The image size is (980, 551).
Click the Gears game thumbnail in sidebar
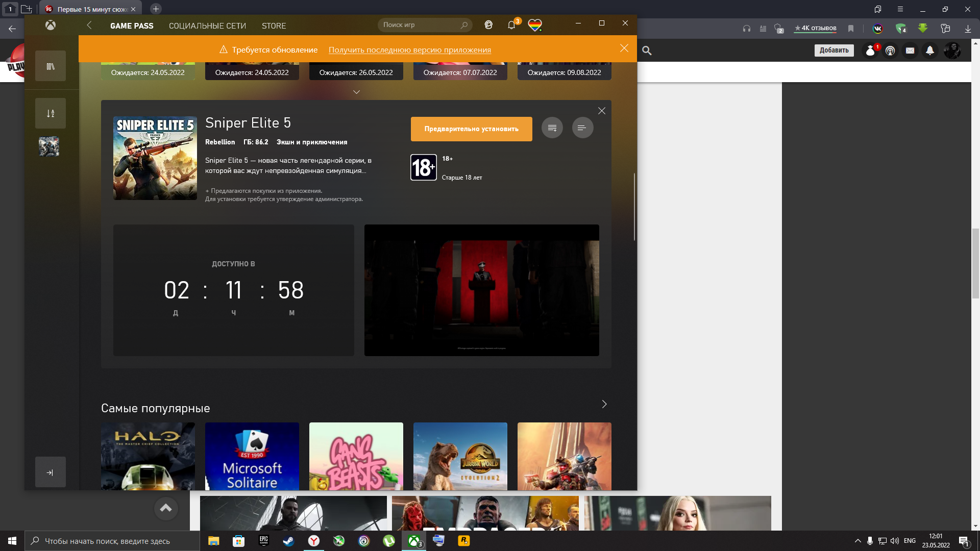click(x=49, y=146)
